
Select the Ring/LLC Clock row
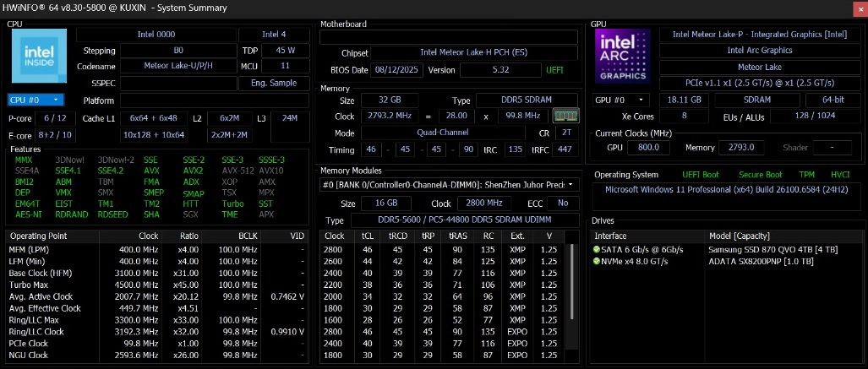pyautogui.click(x=156, y=332)
